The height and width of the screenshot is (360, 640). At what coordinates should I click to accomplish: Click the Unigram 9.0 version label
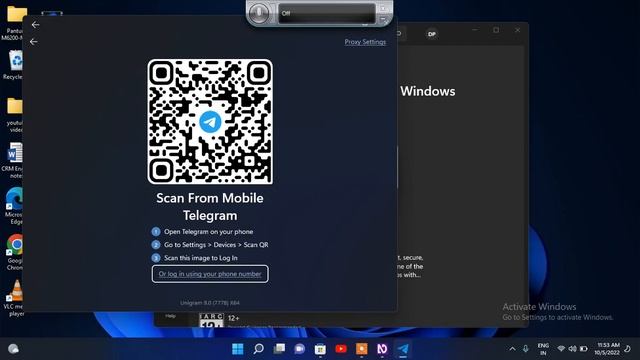click(x=210, y=303)
